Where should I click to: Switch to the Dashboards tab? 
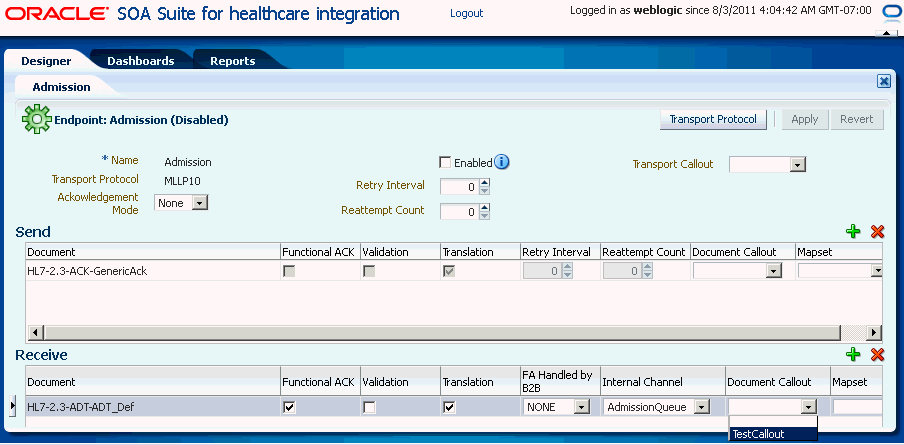(141, 61)
